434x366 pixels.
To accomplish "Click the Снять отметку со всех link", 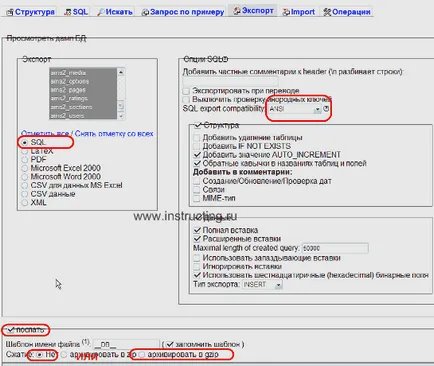I will point(114,134).
